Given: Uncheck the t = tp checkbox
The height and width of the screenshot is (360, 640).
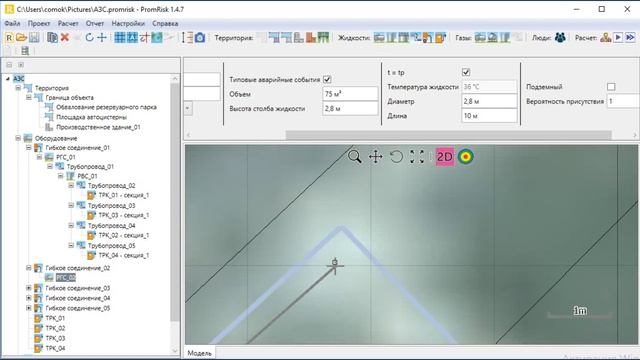Looking at the screenshot, I should pyautogui.click(x=466, y=72).
